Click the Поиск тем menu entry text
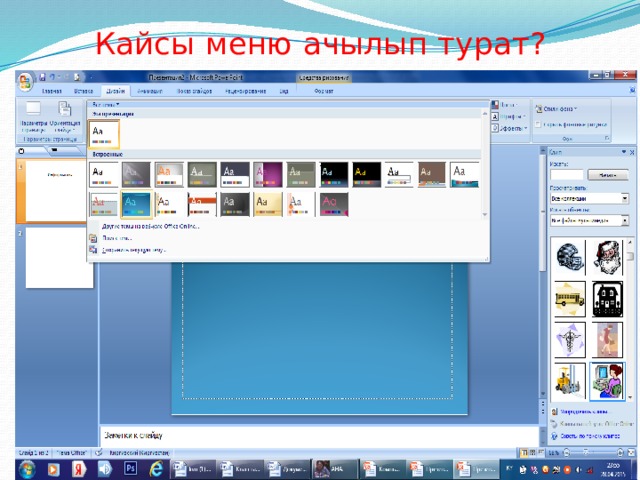640x480 pixels. coord(117,238)
